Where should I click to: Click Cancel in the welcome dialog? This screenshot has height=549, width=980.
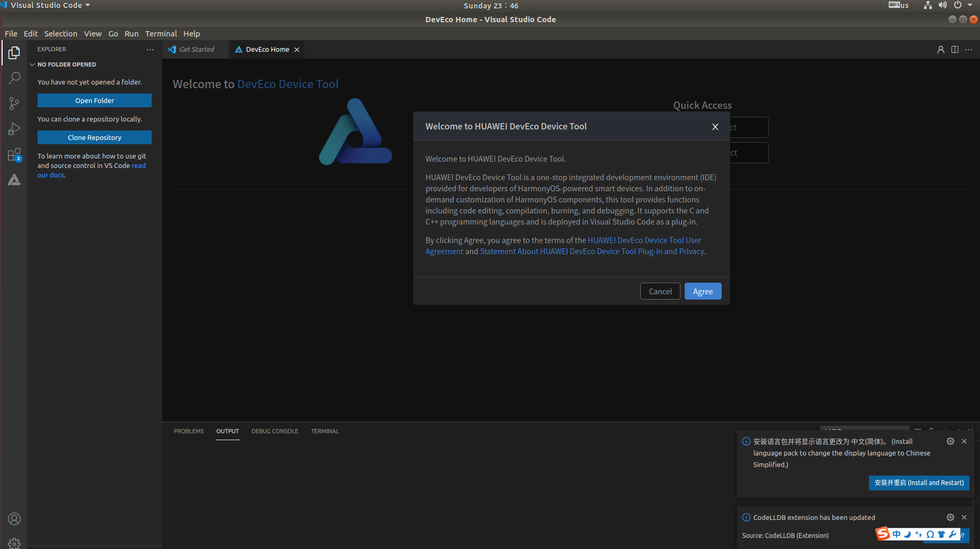[x=660, y=292]
